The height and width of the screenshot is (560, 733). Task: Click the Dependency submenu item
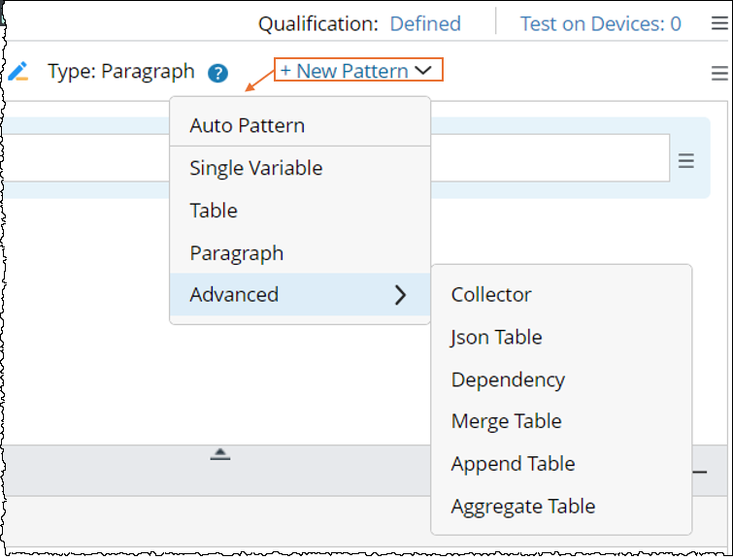pyautogui.click(x=508, y=379)
